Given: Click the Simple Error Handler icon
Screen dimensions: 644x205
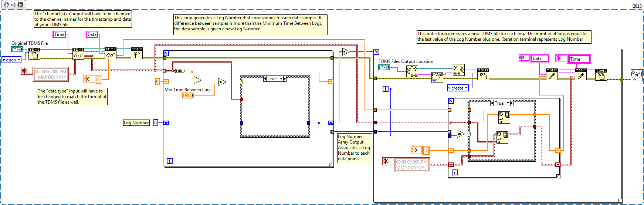Looking at the screenshot, I should [x=636, y=75].
